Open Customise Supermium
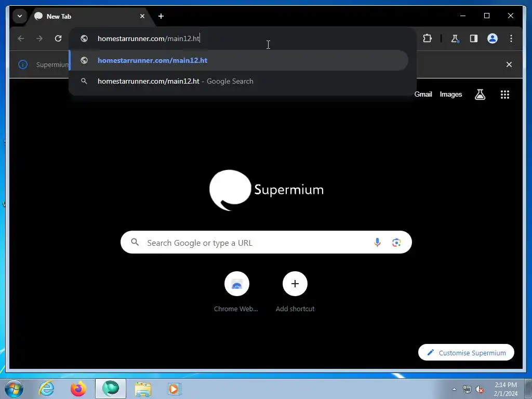The height and width of the screenshot is (399, 532). 466,353
